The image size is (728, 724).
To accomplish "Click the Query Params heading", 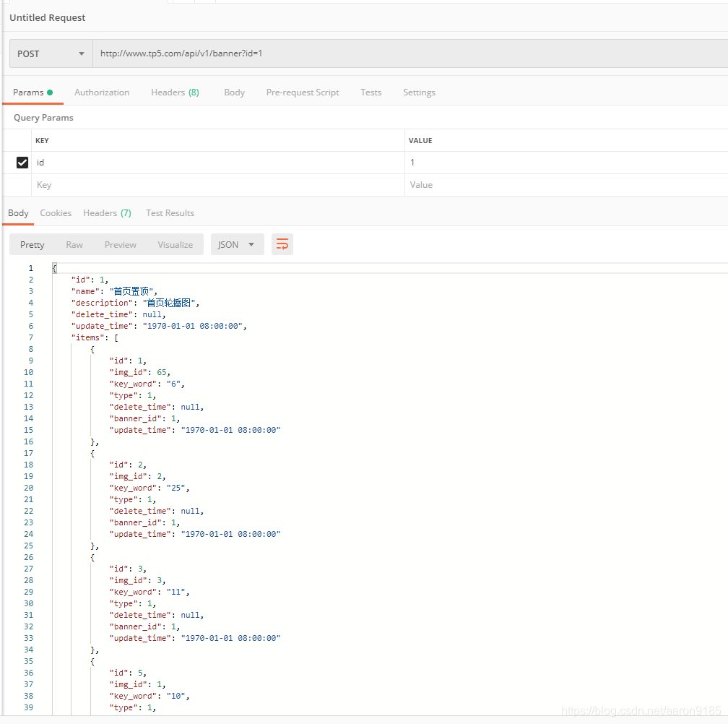I will point(43,118).
